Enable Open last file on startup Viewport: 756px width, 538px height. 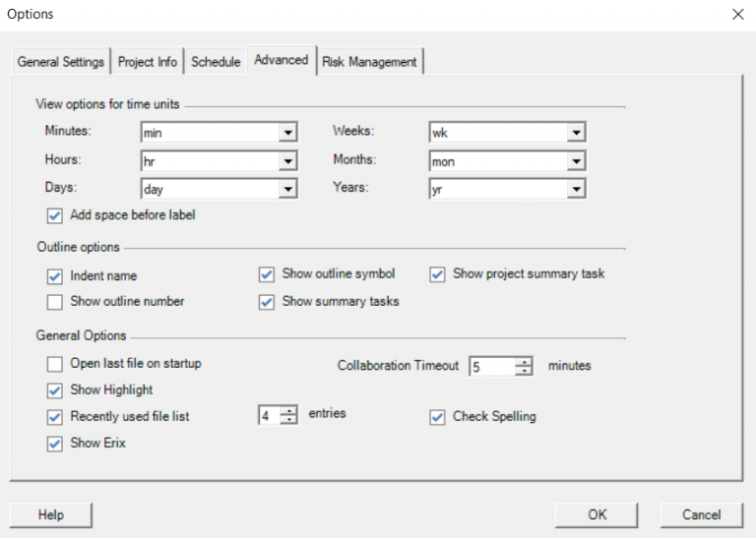(54, 364)
